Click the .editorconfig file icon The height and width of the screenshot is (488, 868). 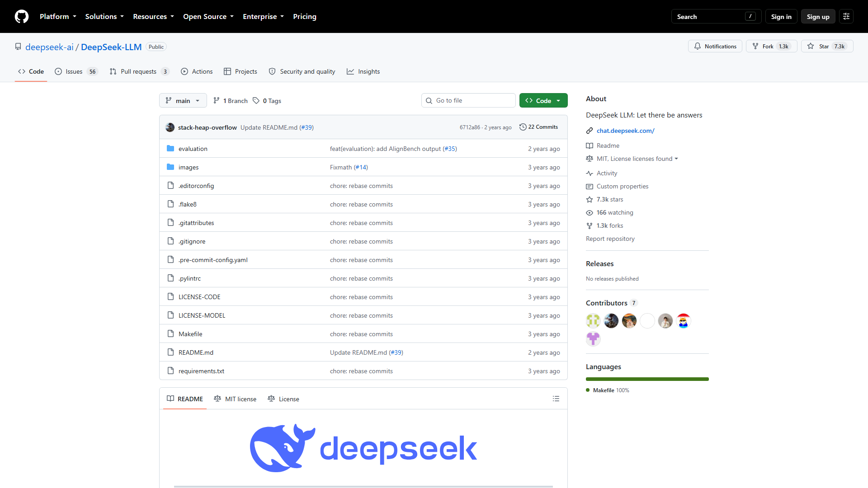[170, 186]
